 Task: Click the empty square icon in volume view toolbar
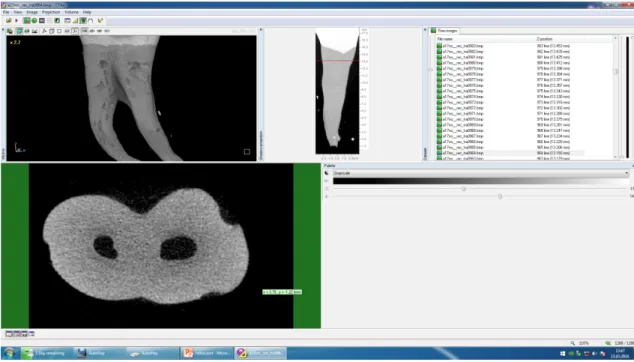59,31
